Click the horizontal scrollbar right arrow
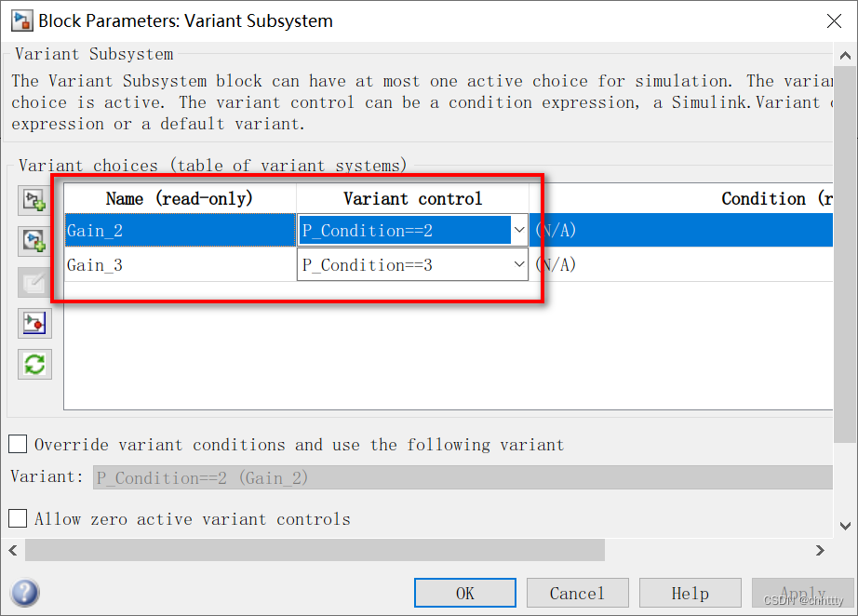 (x=820, y=550)
